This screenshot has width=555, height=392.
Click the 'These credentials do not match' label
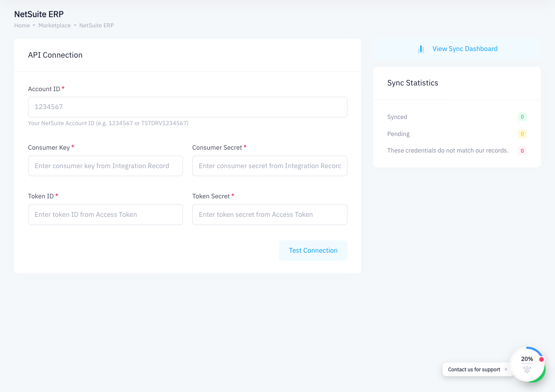[x=448, y=151]
